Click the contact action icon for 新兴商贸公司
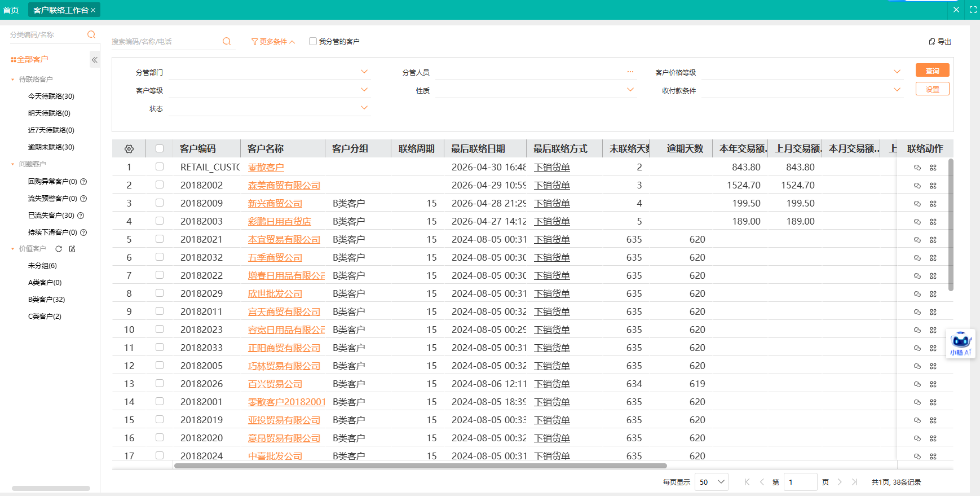The image size is (980, 496). (x=917, y=204)
